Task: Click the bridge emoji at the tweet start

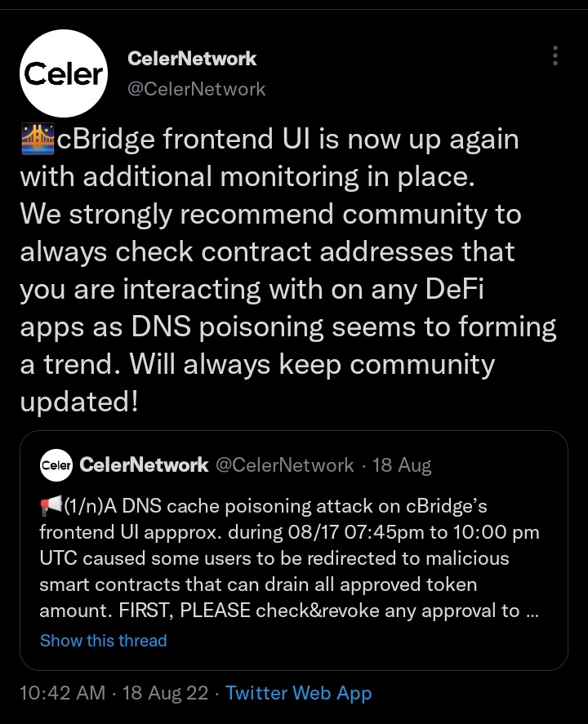Action: (38, 137)
